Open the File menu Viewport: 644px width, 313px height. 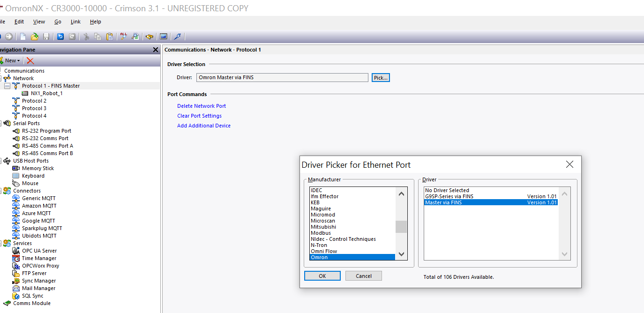coord(3,22)
